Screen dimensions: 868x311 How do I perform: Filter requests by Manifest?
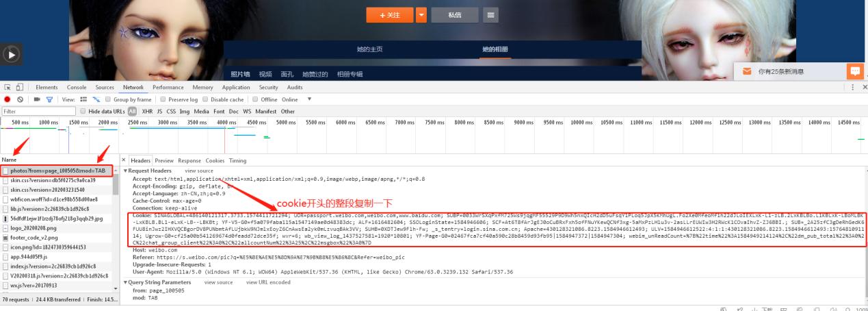tap(266, 111)
